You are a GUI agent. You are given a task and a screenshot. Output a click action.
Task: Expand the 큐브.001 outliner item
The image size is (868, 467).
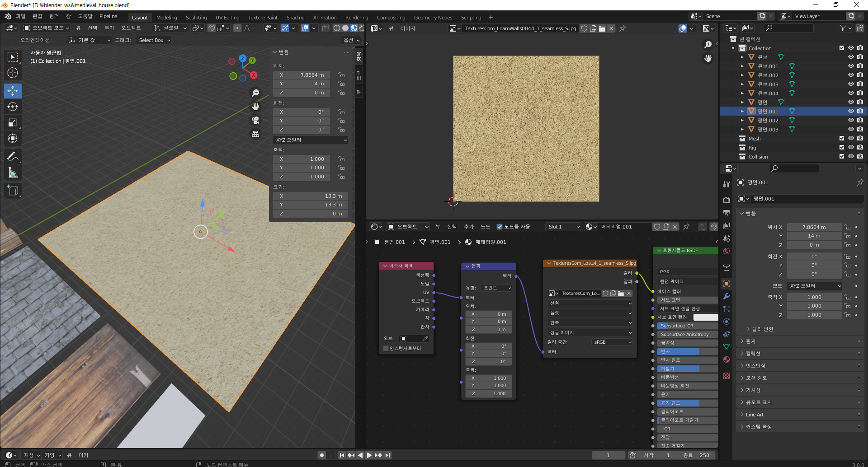pos(742,66)
